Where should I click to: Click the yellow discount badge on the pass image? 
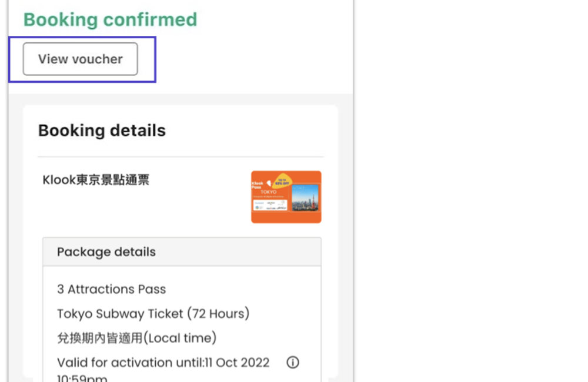pyautogui.click(x=282, y=181)
